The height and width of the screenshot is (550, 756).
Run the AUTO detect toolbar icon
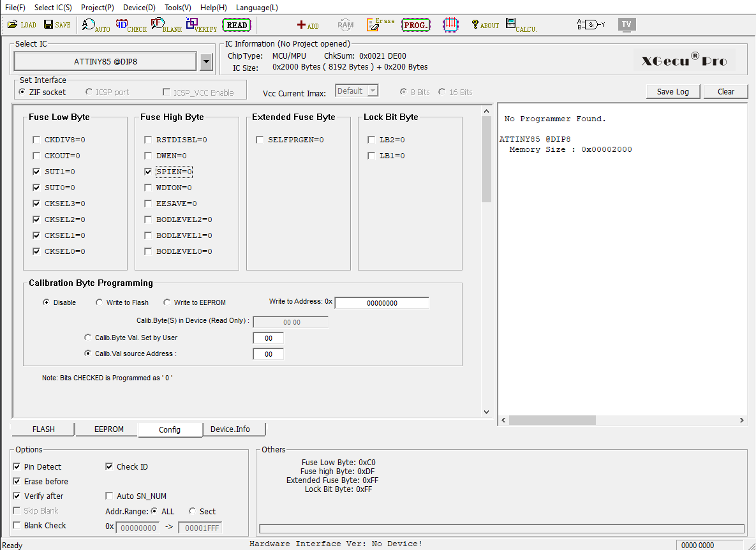[x=96, y=25]
